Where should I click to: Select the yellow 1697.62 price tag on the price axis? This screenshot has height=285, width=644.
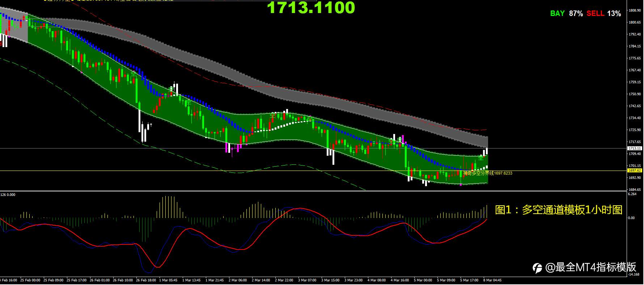[635, 171]
